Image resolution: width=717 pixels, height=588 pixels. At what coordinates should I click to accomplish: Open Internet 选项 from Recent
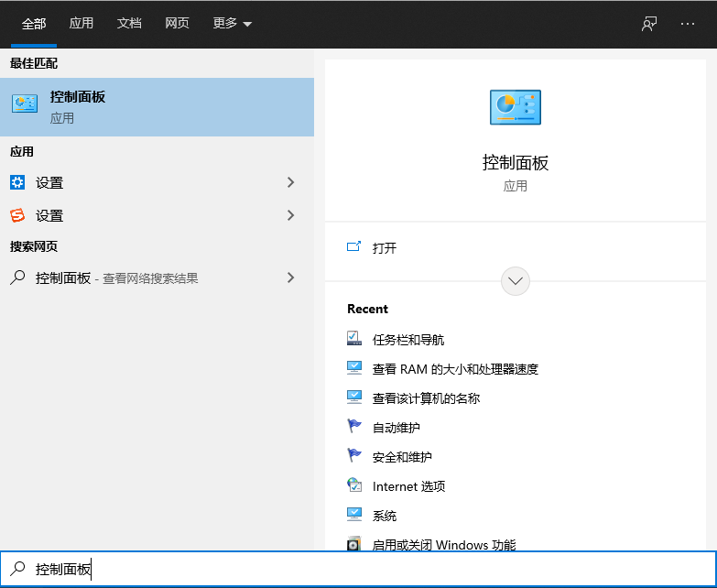click(x=408, y=486)
